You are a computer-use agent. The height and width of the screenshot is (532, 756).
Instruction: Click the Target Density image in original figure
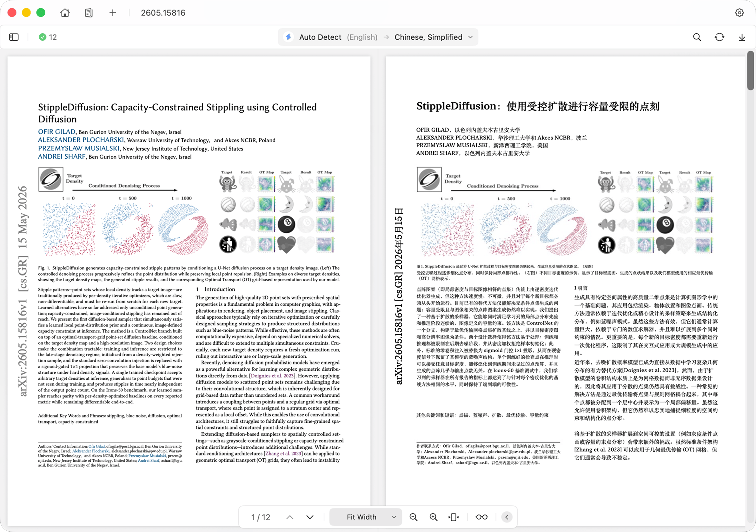pyautogui.click(x=51, y=179)
